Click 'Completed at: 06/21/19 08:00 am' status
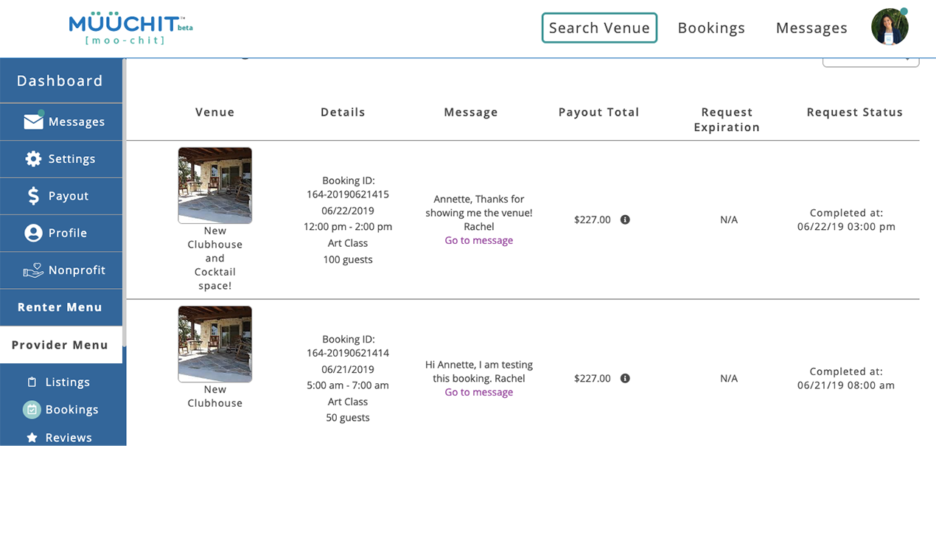This screenshot has width=936, height=560. 846,378
